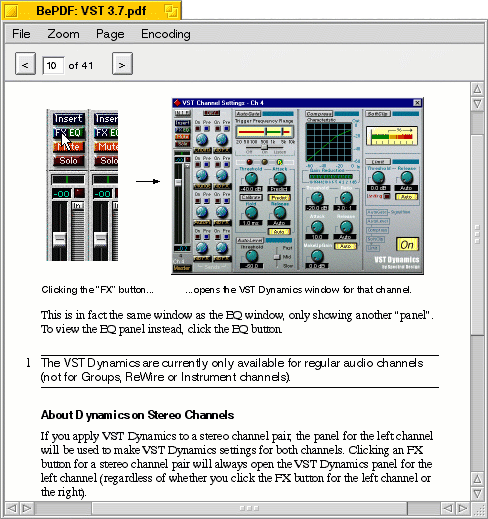Viewport: 488px width, 519px height.
Task: Go to the previous page with the < button
Action: [x=25, y=64]
